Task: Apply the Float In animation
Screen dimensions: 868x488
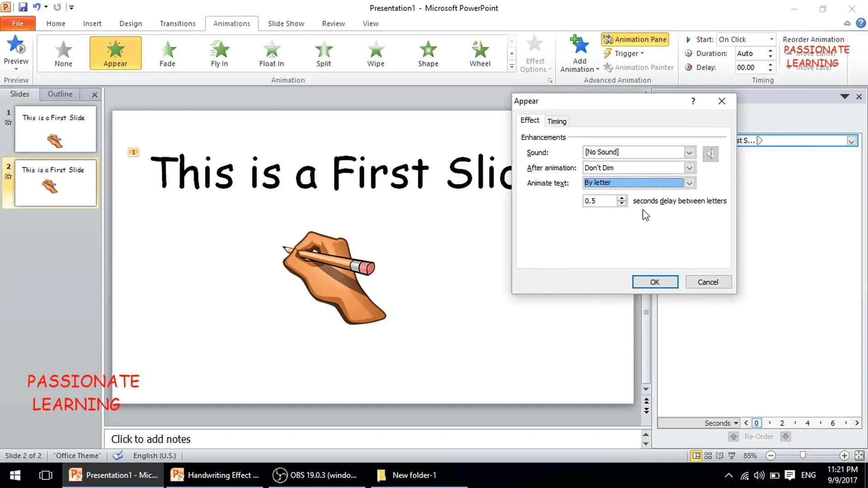Action: pyautogui.click(x=271, y=53)
